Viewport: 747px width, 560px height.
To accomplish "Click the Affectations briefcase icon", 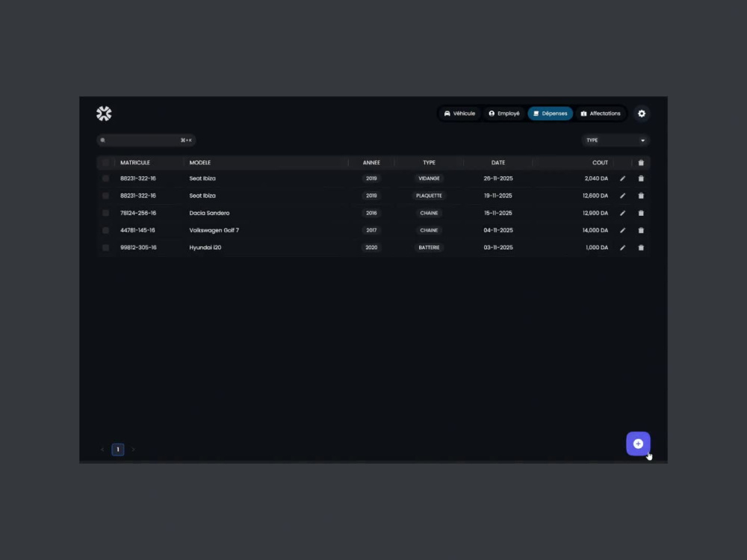I will [x=585, y=113].
